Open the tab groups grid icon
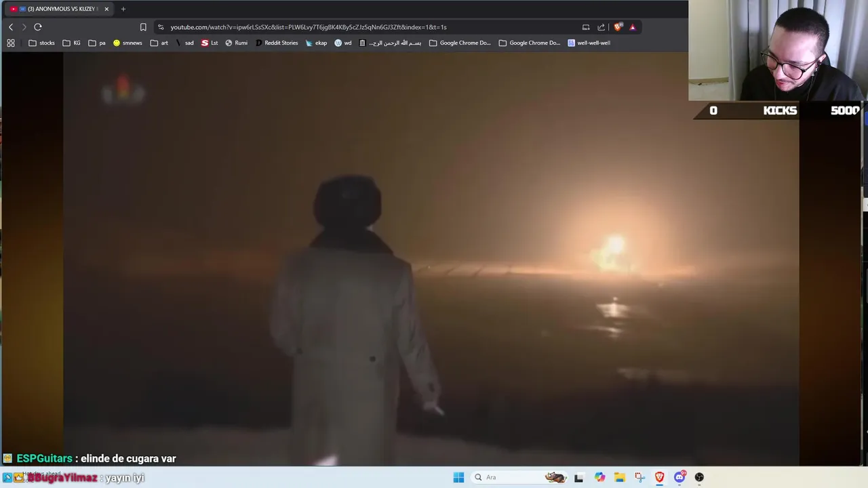The image size is (868, 488). tap(11, 43)
